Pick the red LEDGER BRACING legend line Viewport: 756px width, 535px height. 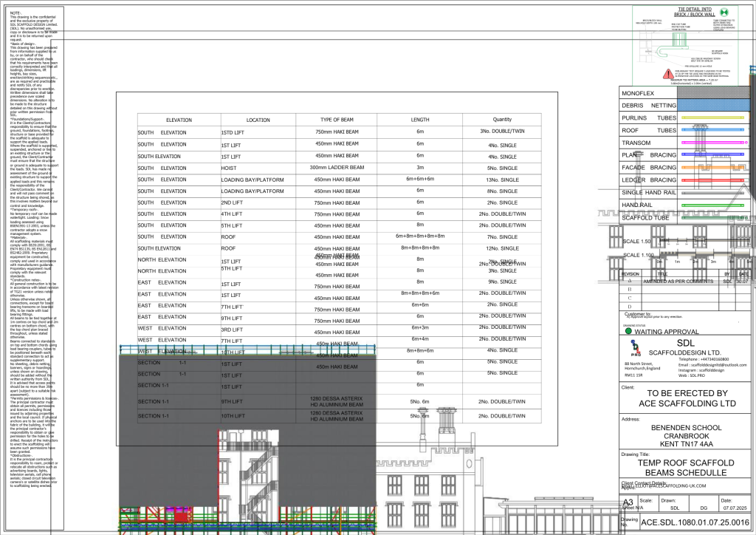(712, 180)
